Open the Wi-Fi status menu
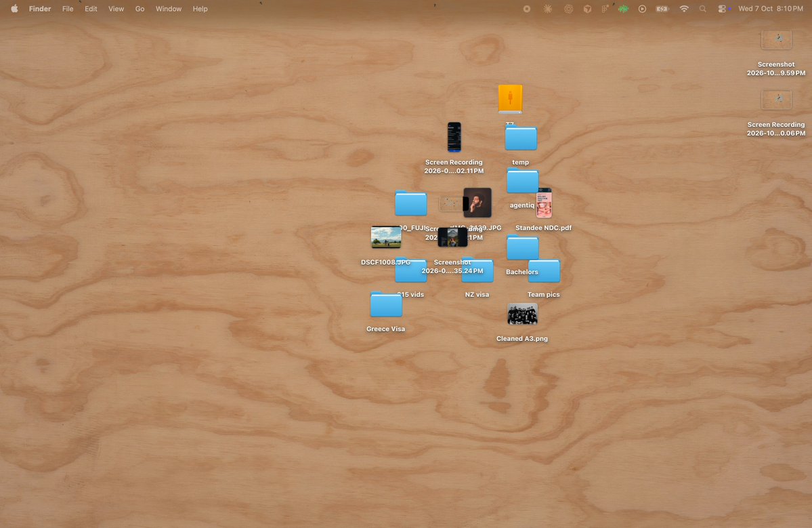 tap(684, 9)
